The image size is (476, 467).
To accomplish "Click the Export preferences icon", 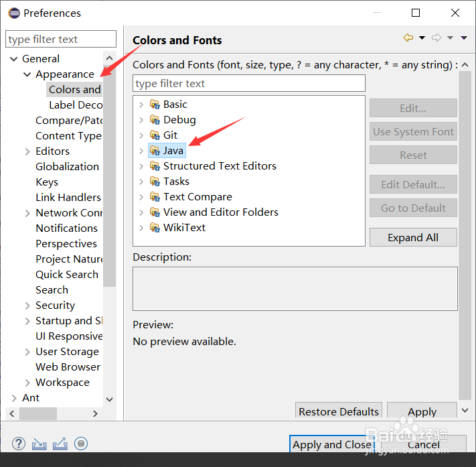I will (60, 444).
